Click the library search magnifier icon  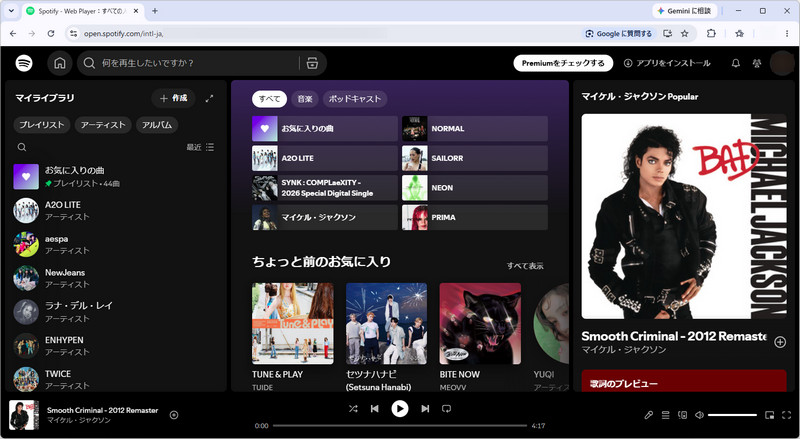pos(22,147)
